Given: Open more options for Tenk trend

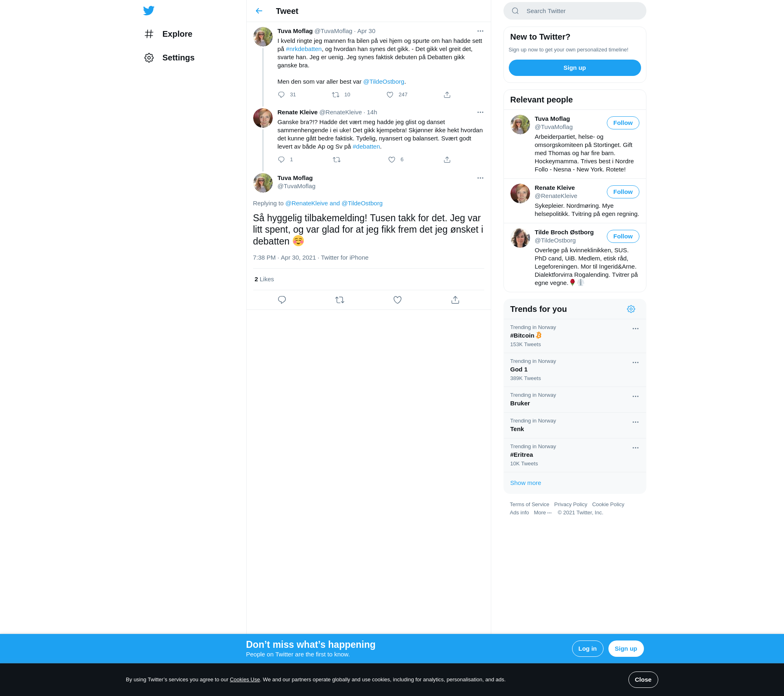Looking at the screenshot, I should [x=635, y=422].
